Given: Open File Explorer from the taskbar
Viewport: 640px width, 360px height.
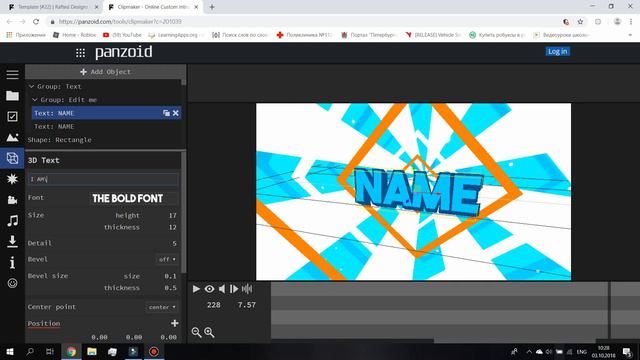Looking at the screenshot, I should (92, 351).
